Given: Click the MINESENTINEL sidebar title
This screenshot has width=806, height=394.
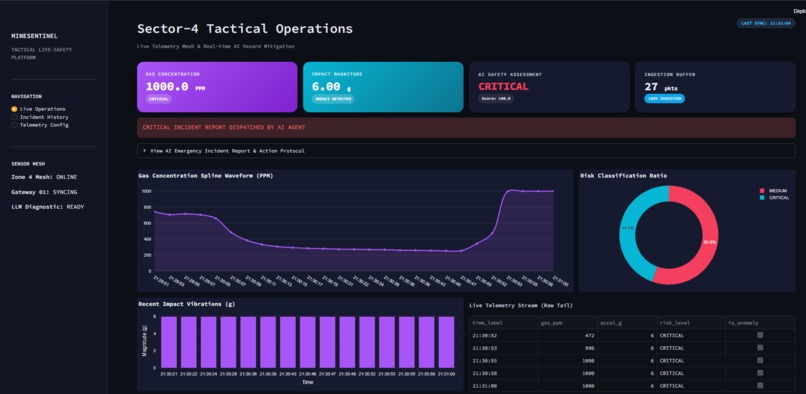Looking at the screenshot, I should coord(34,36).
